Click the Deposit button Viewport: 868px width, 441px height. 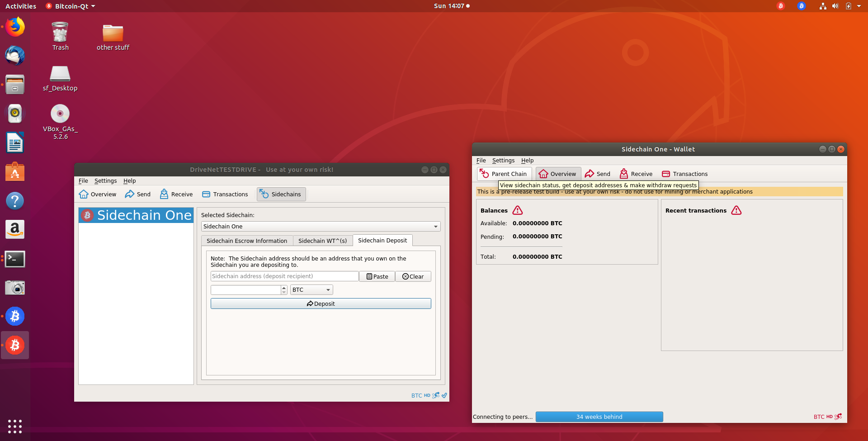[x=321, y=303]
